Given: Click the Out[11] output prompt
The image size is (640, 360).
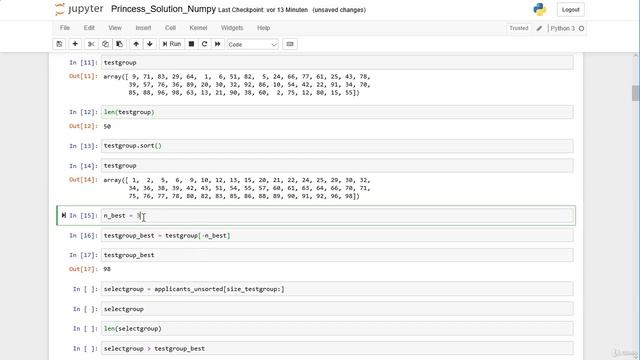Looking at the screenshot, I should [x=83, y=76].
